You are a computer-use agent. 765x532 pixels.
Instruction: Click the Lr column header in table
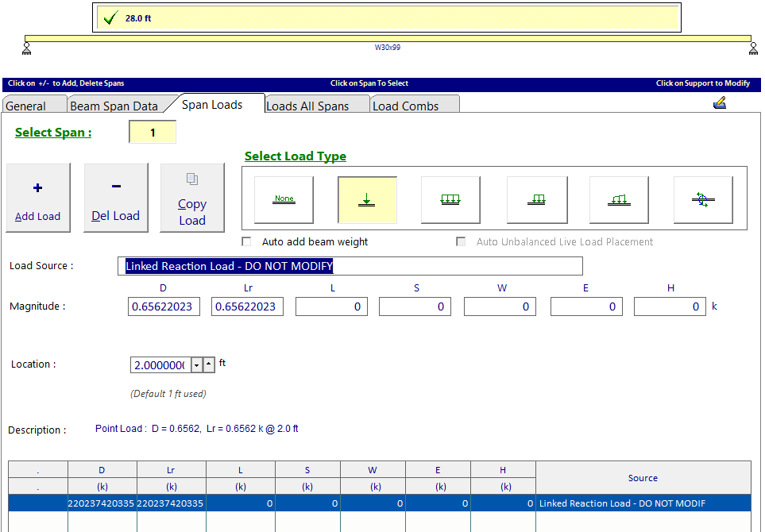pos(171,470)
